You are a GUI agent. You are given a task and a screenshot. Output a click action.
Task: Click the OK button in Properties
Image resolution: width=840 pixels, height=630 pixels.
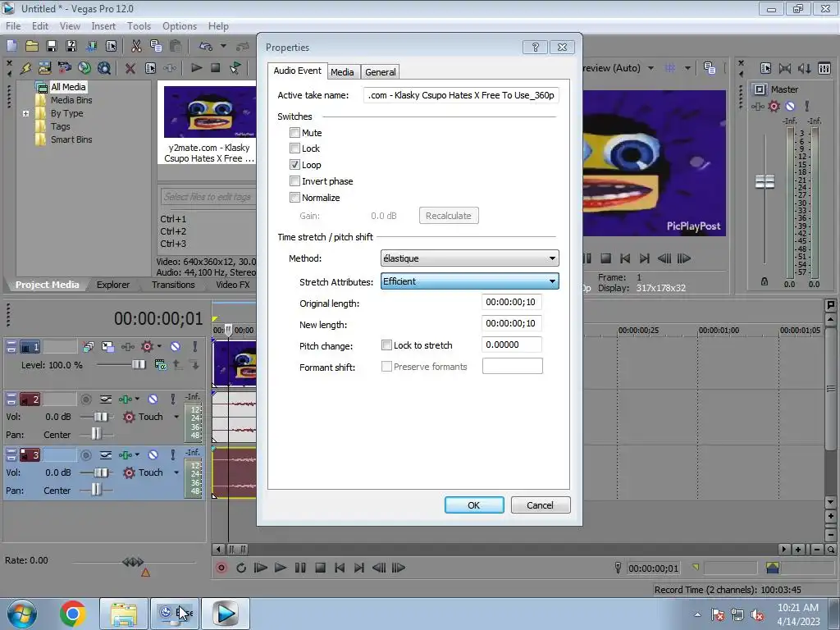pyautogui.click(x=474, y=504)
